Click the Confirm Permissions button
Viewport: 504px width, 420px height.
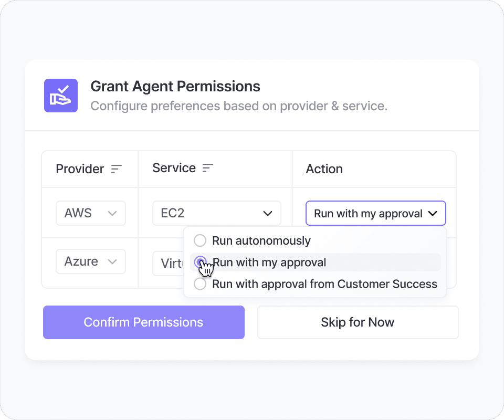[x=144, y=322]
